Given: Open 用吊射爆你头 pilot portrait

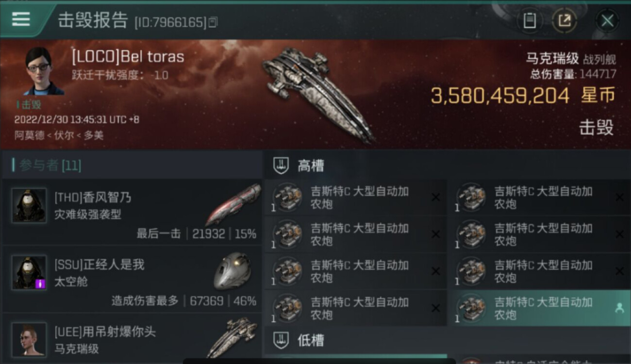Looking at the screenshot, I should pos(29,339).
